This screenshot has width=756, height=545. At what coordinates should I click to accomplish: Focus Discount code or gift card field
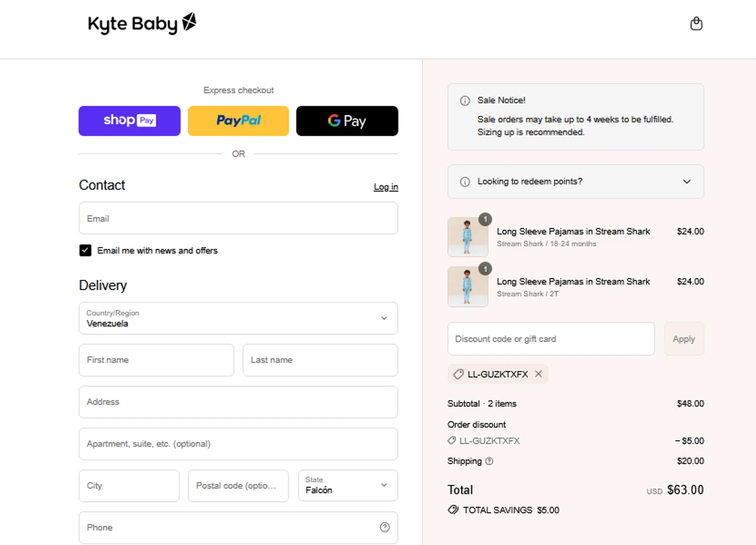[551, 339]
